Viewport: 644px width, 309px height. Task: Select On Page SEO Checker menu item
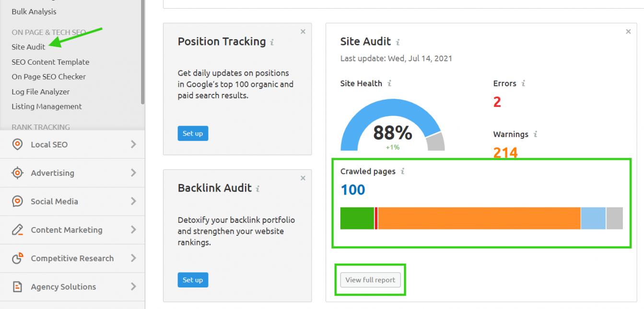[48, 77]
